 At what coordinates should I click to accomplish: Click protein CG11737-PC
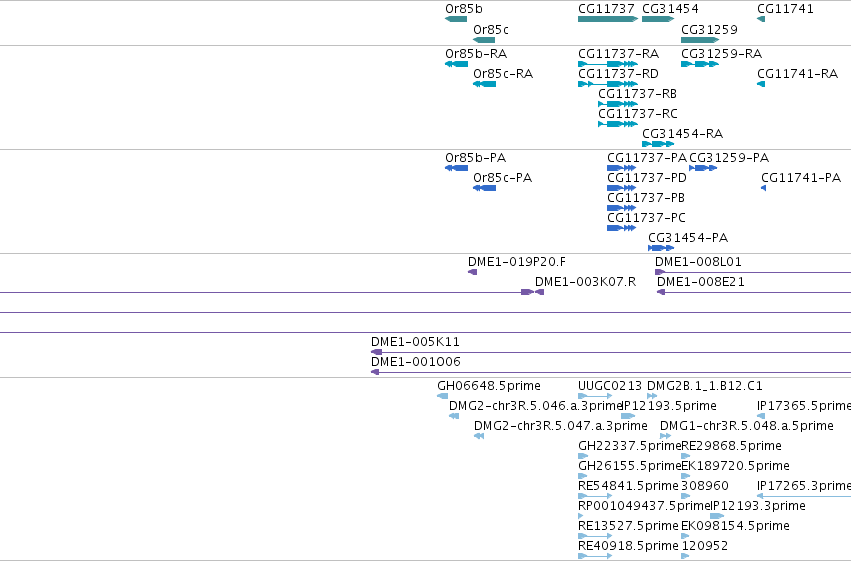coord(621,228)
